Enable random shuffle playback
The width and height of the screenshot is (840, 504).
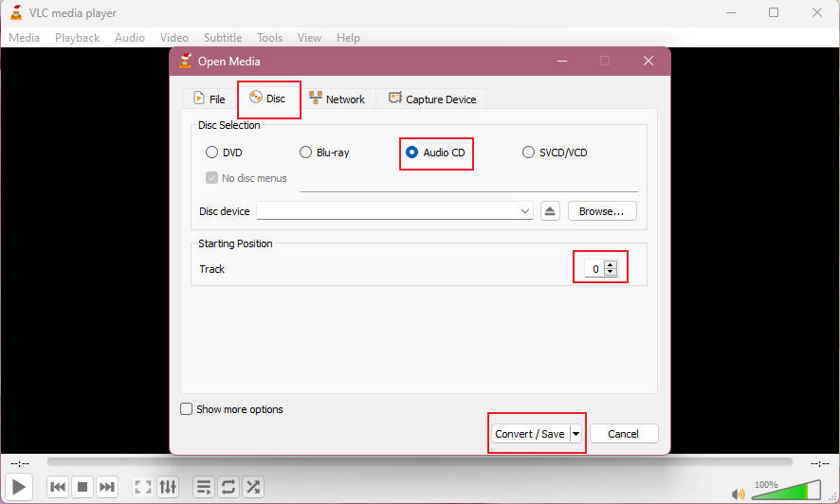point(253,487)
